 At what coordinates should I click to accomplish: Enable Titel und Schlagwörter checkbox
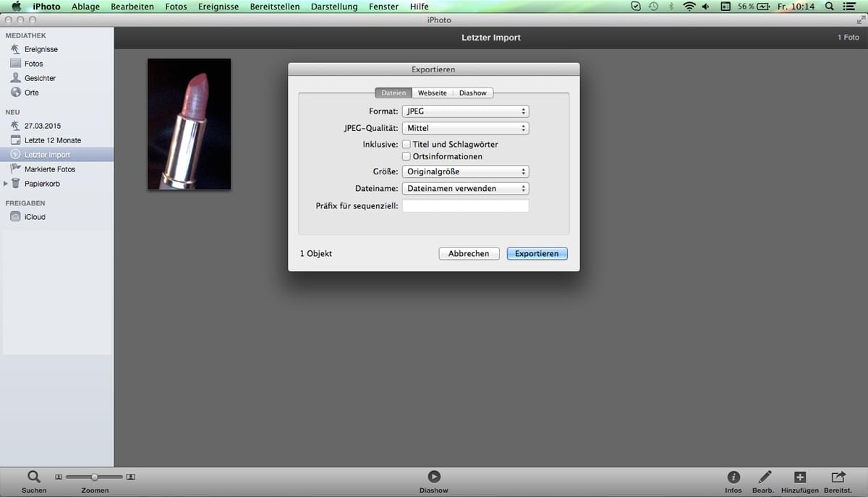[407, 145]
